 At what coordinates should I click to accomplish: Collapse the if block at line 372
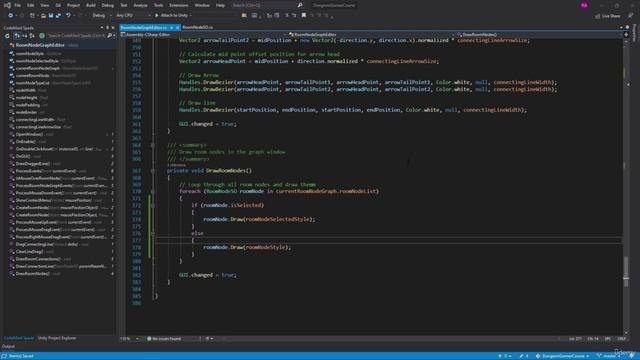coord(153,205)
